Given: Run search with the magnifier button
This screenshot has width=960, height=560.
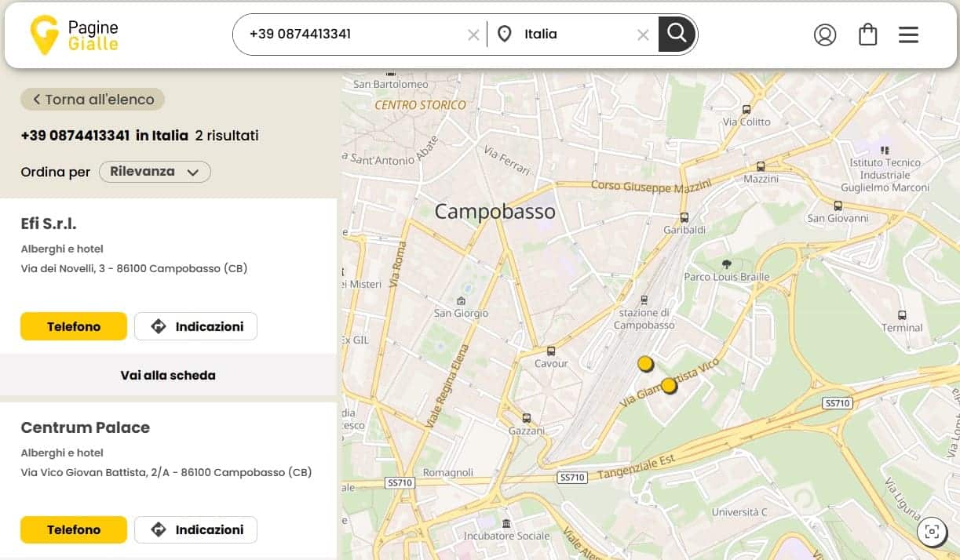Looking at the screenshot, I should pos(677,34).
